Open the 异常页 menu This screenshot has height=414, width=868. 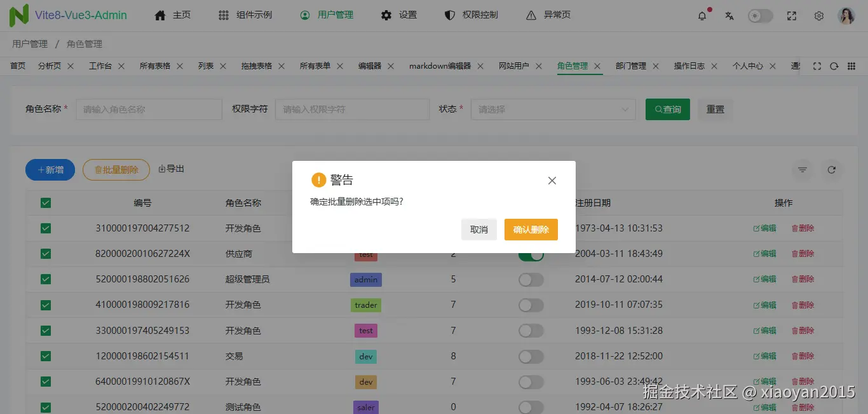pyautogui.click(x=548, y=15)
